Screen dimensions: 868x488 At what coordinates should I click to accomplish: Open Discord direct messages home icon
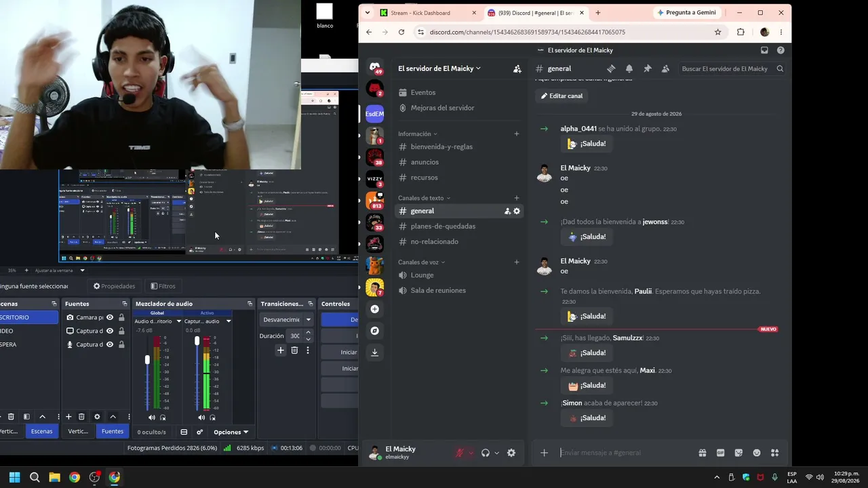coord(374,68)
